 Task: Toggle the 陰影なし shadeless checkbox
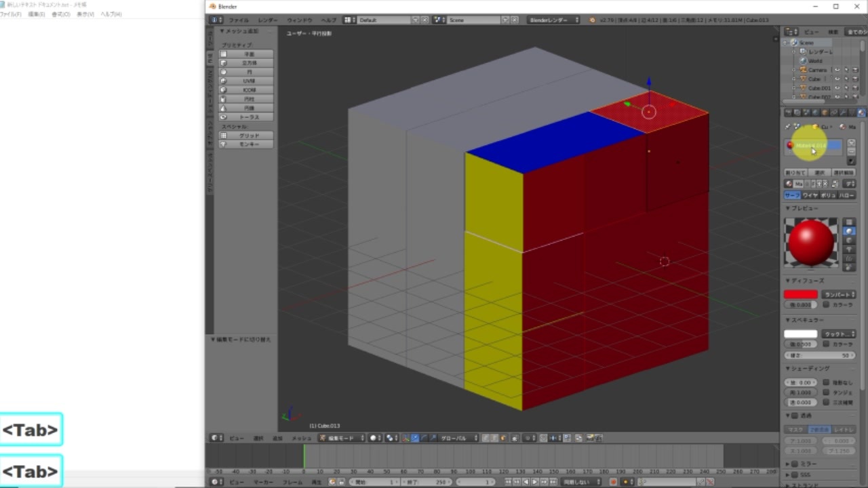[x=826, y=383]
